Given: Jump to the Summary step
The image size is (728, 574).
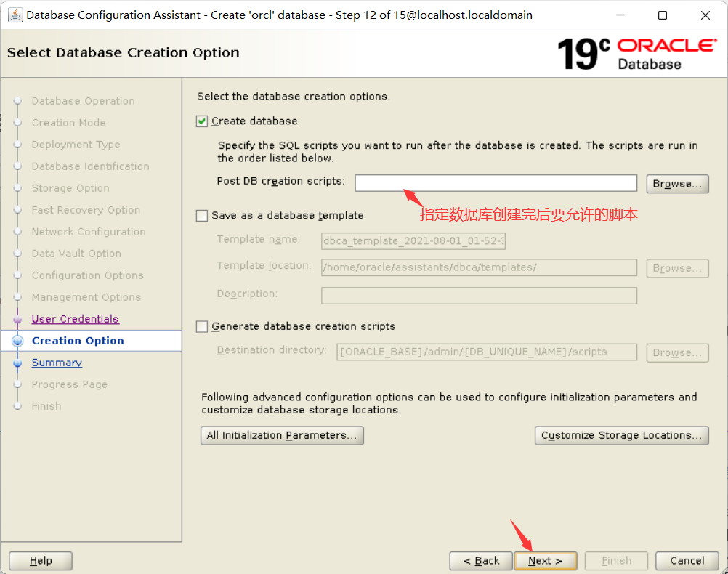Looking at the screenshot, I should pos(57,363).
